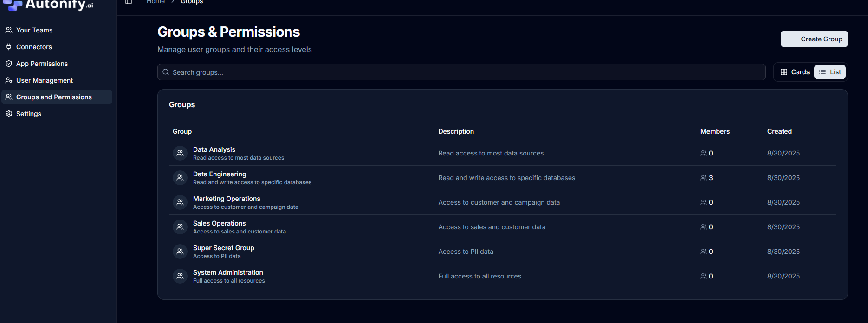
Task: Click created date in Marketing Operations row
Action: pyautogui.click(x=784, y=202)
